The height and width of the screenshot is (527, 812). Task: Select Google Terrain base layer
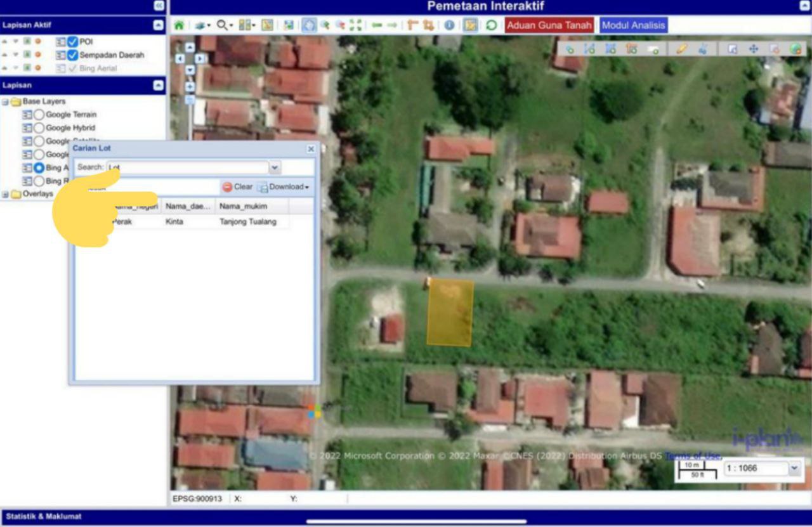(x=39, y=115)
